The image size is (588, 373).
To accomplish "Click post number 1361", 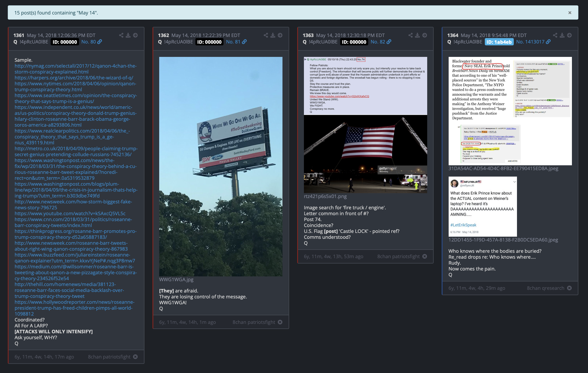I will [x=19, y=35].
